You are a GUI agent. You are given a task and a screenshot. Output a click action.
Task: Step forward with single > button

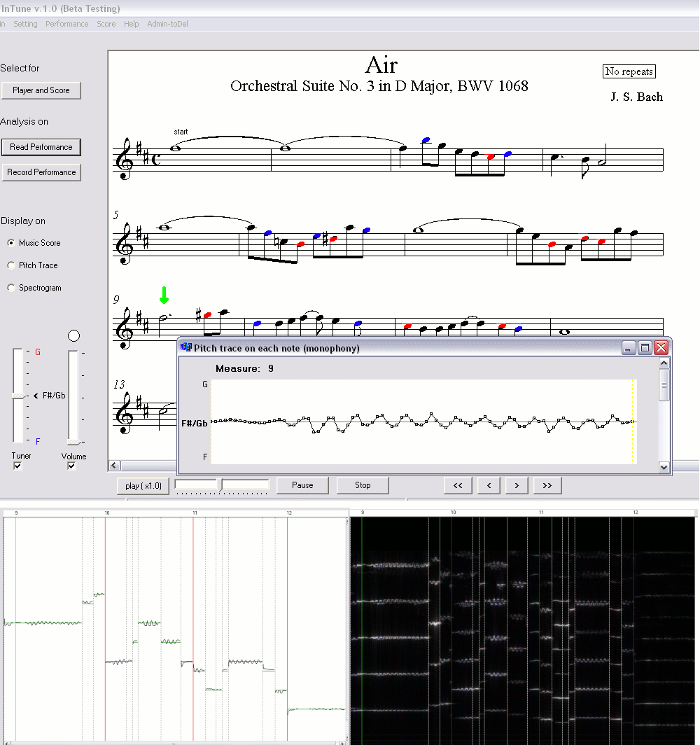click(517, 485)
